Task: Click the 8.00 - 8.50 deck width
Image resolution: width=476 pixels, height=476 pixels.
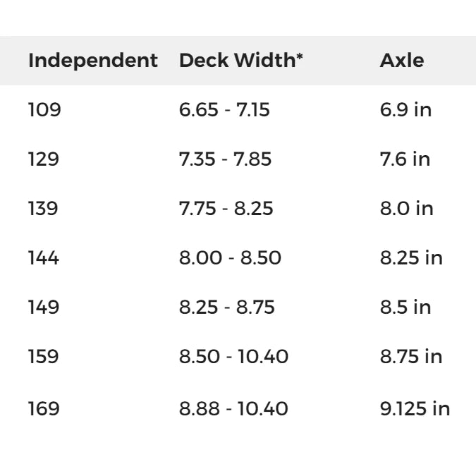Action: tap(230, 258)
